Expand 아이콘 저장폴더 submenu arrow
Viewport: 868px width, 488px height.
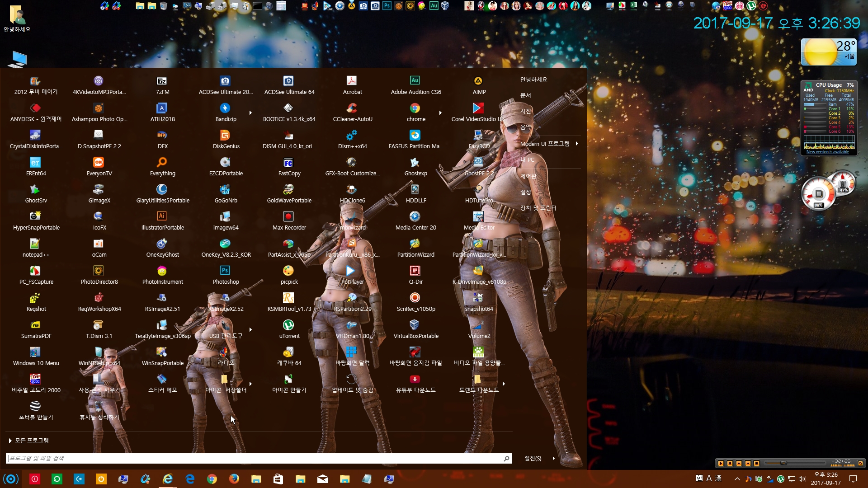pos(250,384)
